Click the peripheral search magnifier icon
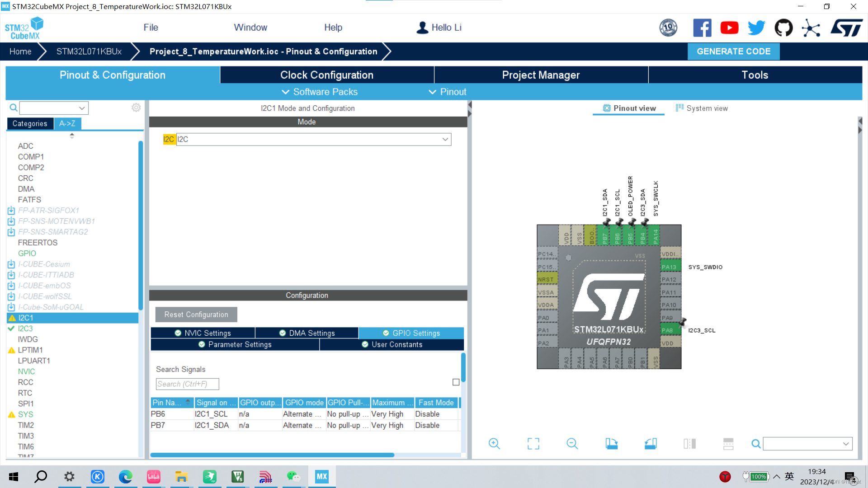 [14, 108]
